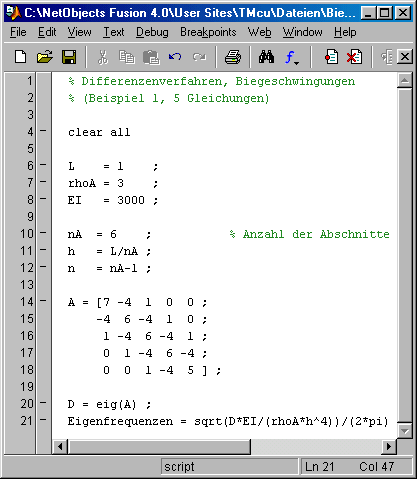417x479 pixels.
Task: Click the horizontal scrollbar thumb
Action: [159, 446]
